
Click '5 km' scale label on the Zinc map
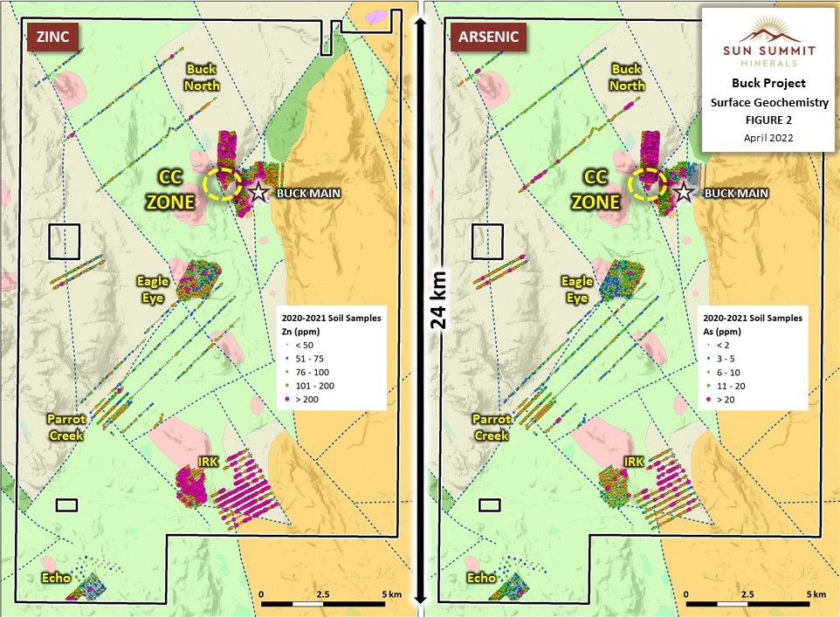[391, 594]
